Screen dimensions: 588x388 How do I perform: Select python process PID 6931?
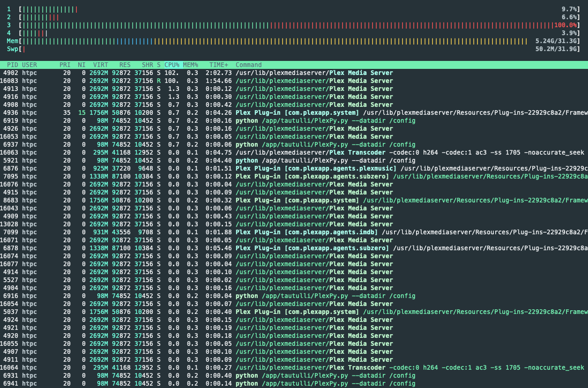(294, 375)
